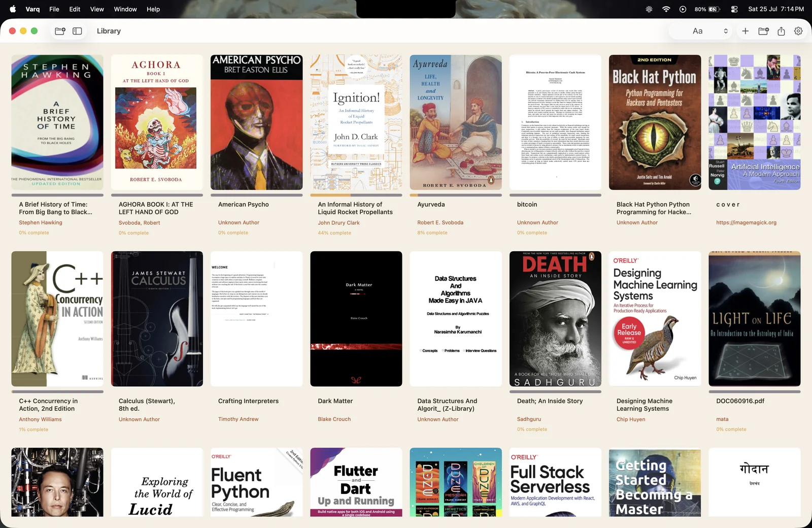Open A Brief History of Time cover
Screen dimensions: 812x528
pyautogui.click(x=57, y=122)
